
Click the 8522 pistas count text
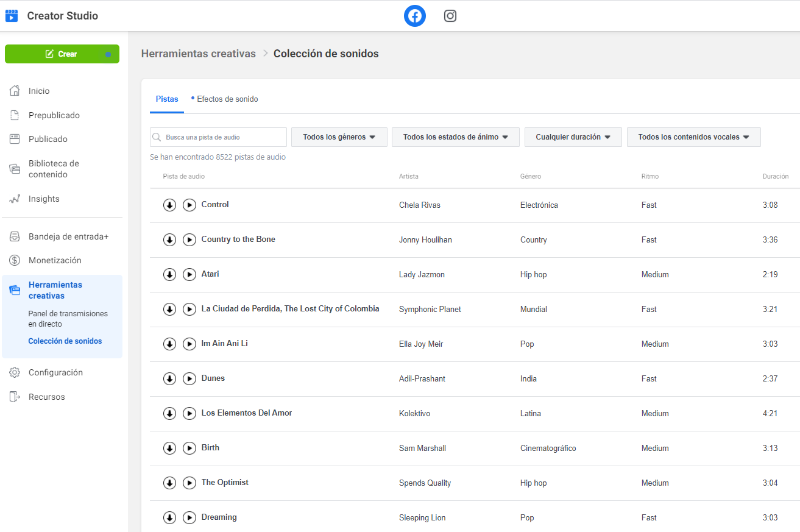tap(218, 157)
